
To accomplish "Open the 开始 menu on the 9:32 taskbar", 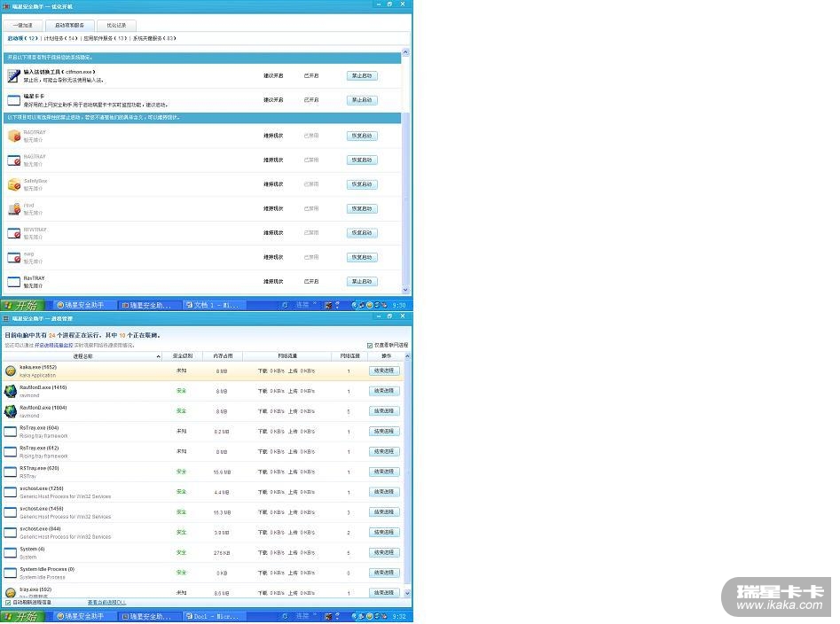I will (x=21, y=617).
